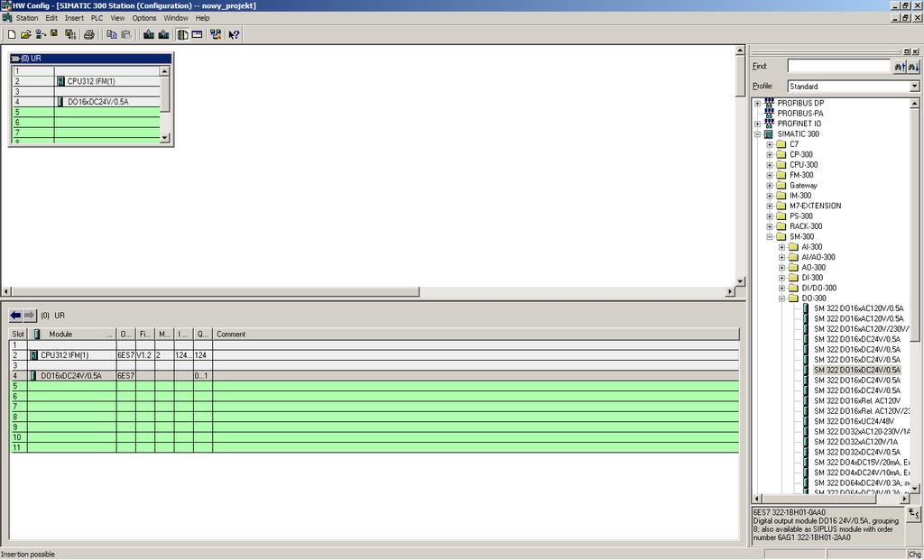
Task: Click the catalog tree horizontal scrollbar thumb
Action: pos(819,499)
